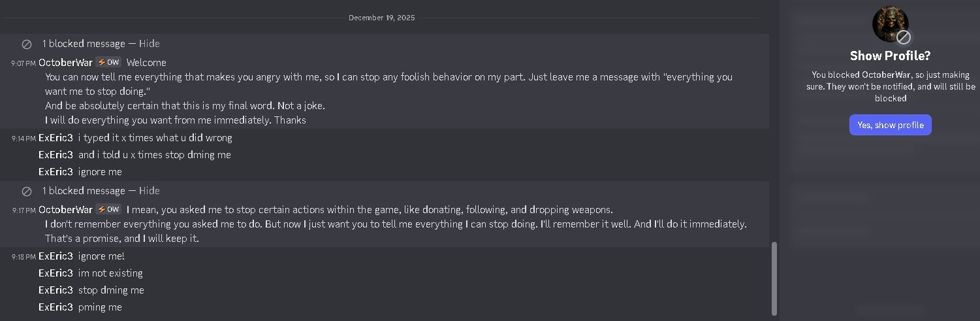Screen dimensions: 980x321
Task: Click the 9:14 PM message timestamp
Action: point(24,139)
